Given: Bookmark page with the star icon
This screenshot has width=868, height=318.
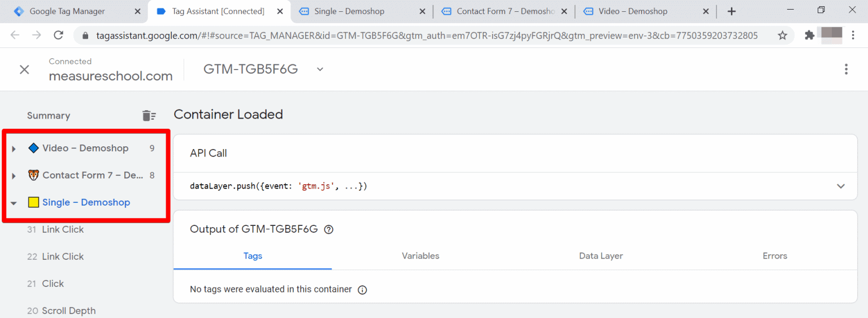Looking at the screenshot, I should click(x=782, y=36).
